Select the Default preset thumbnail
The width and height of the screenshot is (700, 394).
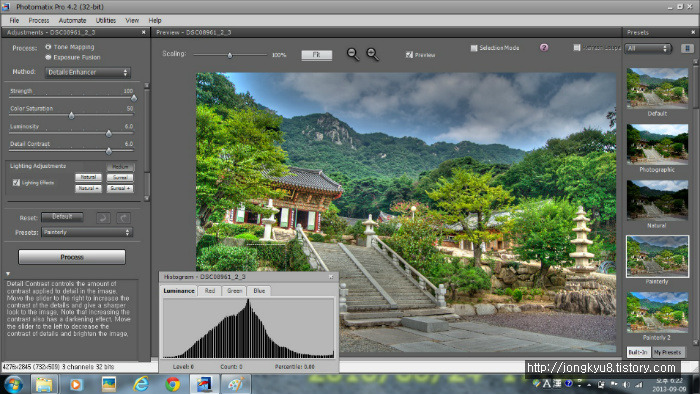coord(657,88)
